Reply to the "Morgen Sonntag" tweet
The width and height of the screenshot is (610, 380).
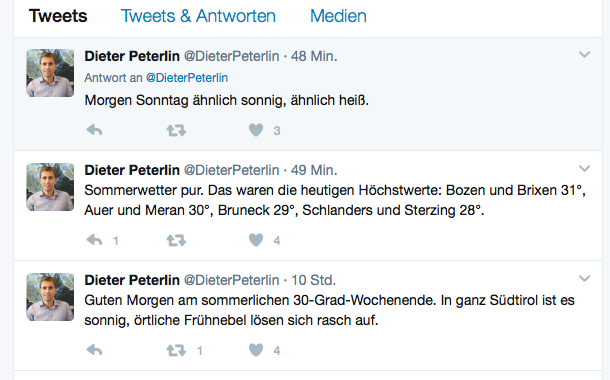94,130
